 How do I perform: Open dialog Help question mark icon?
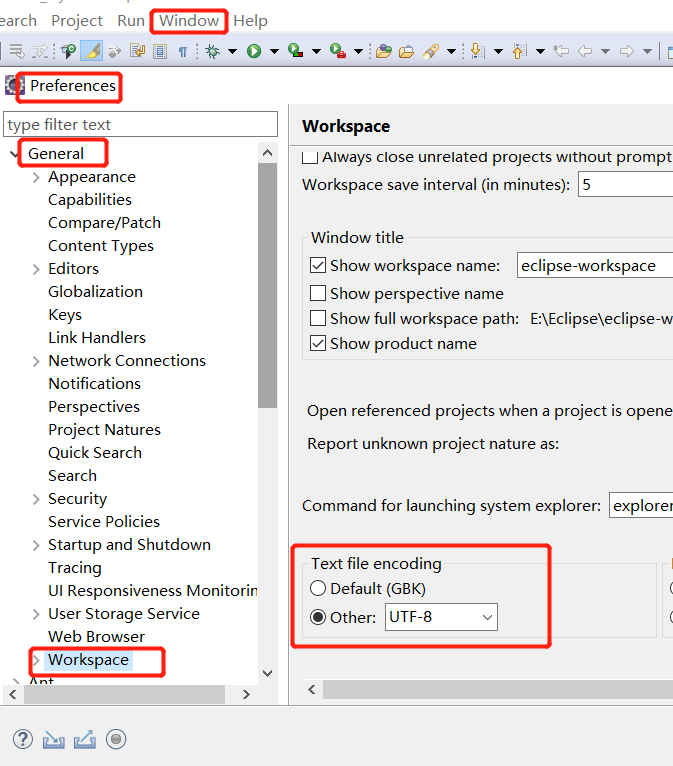[23, 739]
